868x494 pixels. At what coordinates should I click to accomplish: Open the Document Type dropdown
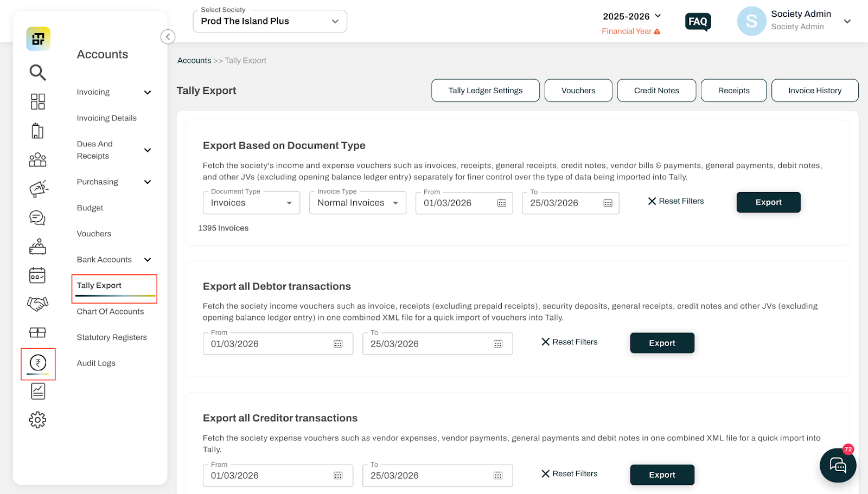click(251, 203)
